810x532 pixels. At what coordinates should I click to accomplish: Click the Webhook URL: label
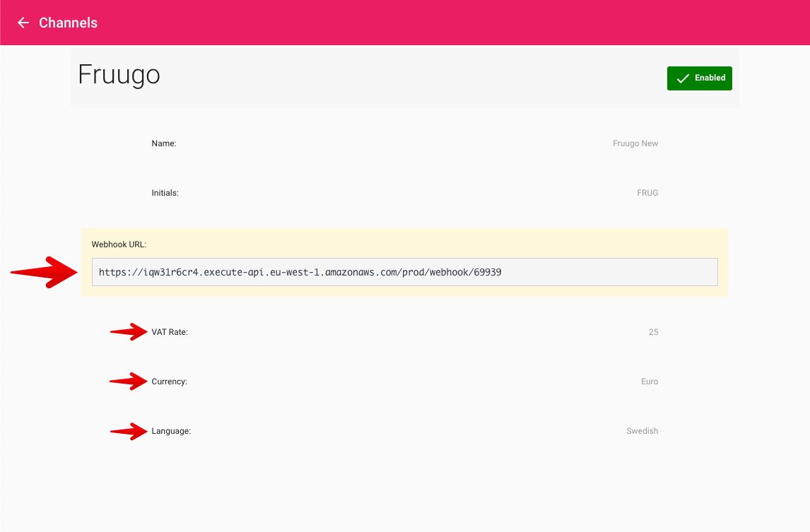pyautogui.click(x=119, y=244)
